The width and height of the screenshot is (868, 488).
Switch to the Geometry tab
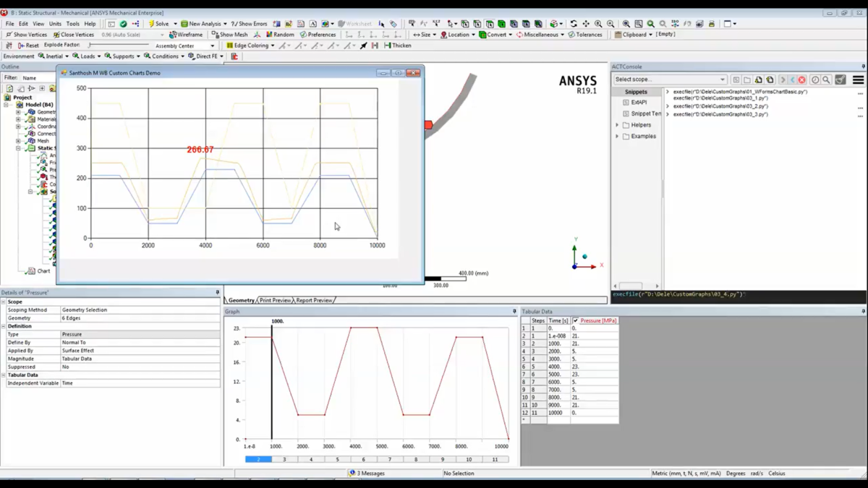tap(241, 300)
